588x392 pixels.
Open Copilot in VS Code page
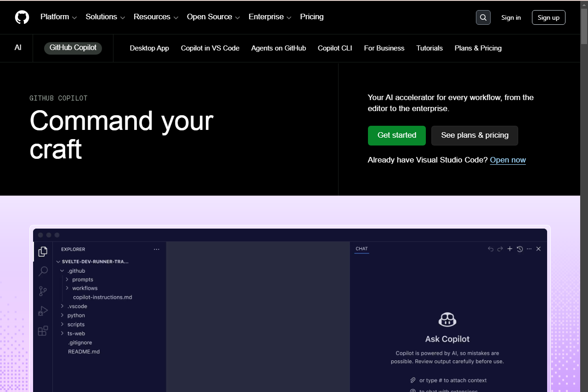pos(210,48)
